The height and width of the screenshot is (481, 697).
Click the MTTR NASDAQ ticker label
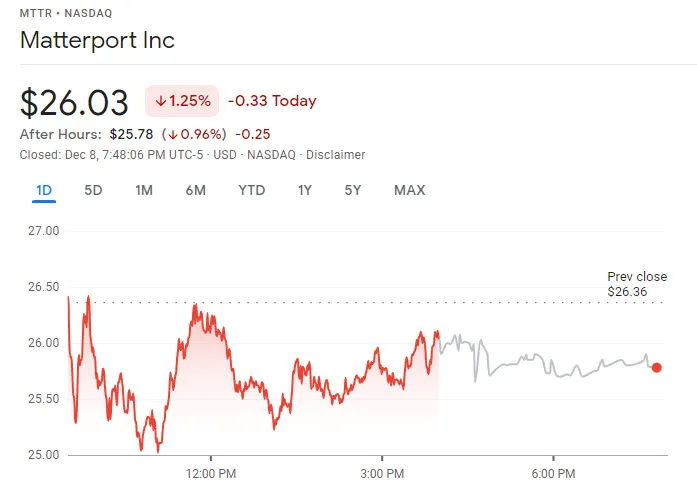click(66, 15)
